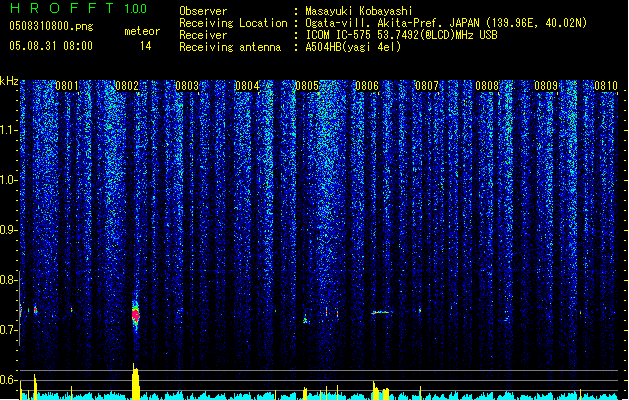This screenshot has height=400, width=629.
Task: Click the long horizontal echo after 0806
Action: [381, 312]
